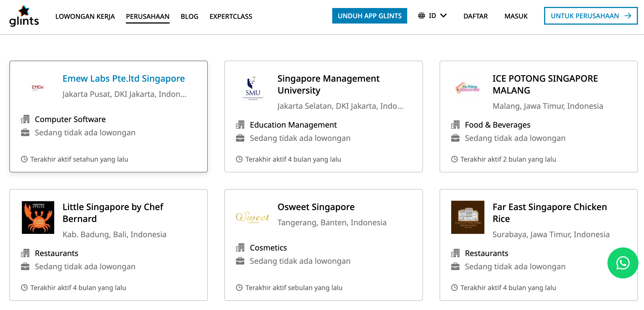Image resolution: width=644 pixels, height=310 pixels.
Task: Click the globe language icon
Action: coord(421,16)
